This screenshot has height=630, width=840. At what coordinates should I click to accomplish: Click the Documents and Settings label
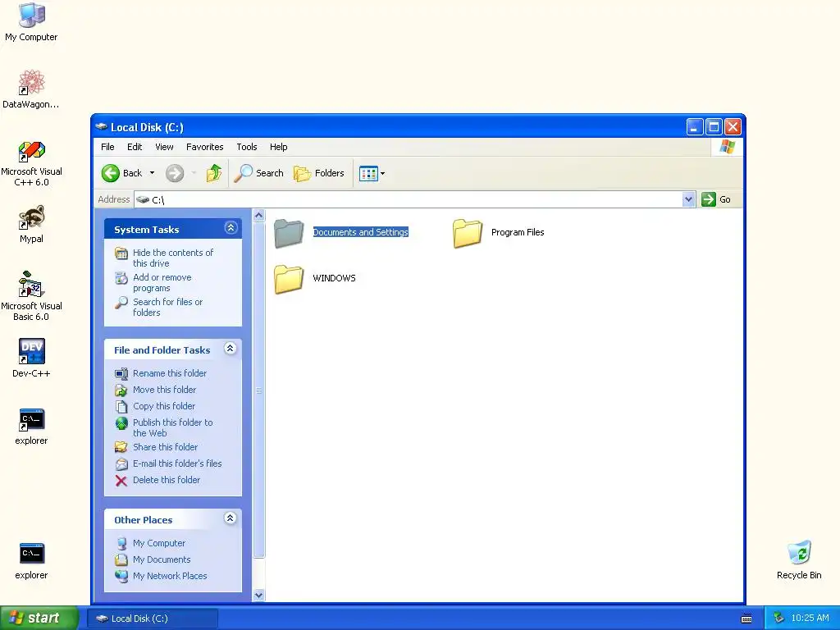coord(361,232)
